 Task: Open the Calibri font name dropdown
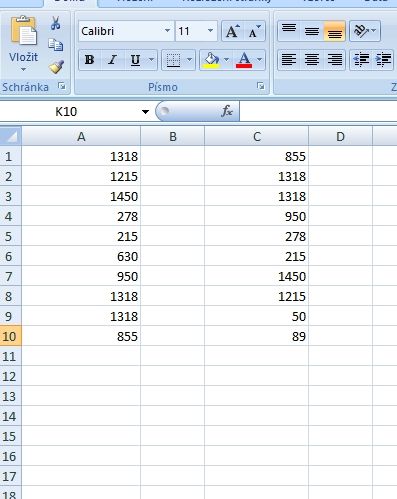click(x=167, y=31)
